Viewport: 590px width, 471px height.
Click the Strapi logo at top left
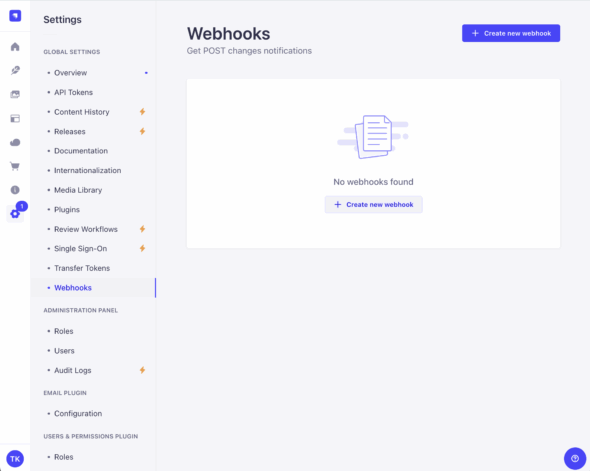pyautogui.click(x=15, y=16)
